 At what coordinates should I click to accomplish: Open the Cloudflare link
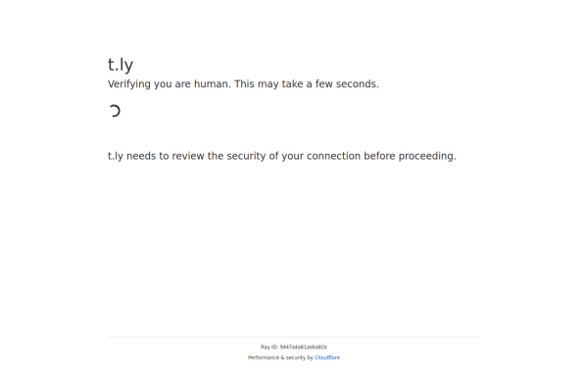coord(327,357)
